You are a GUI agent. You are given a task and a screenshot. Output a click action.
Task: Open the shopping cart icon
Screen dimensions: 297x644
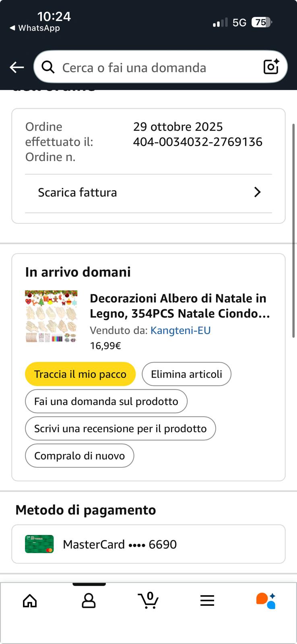tap(148, 601)
